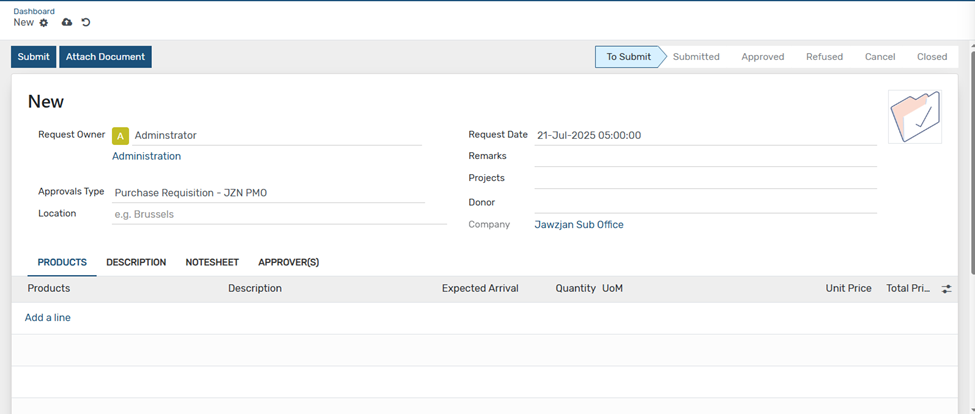
Task: Open the gear actions menu beside New
Action: tap(44, 22)
